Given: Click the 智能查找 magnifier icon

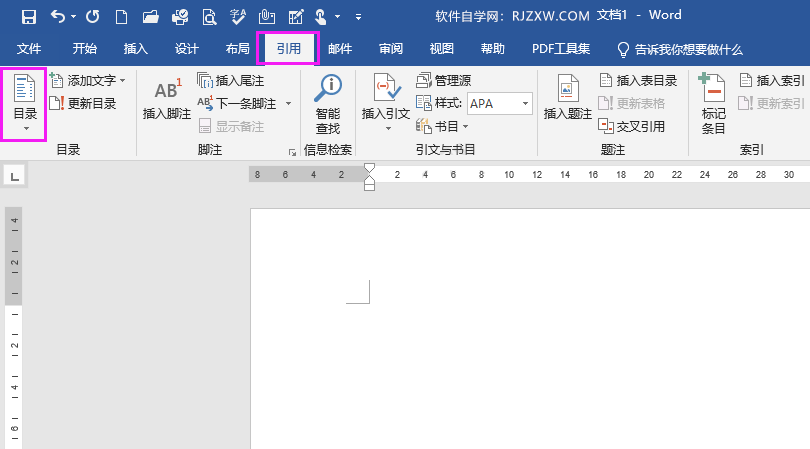Looking at the screenshot, I should click(x=328, y=88).
